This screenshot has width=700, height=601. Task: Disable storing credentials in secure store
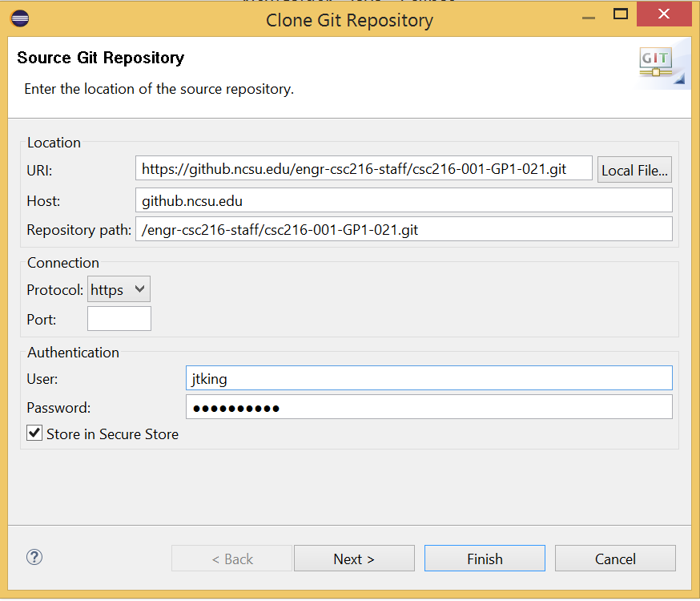pos(33,433)
